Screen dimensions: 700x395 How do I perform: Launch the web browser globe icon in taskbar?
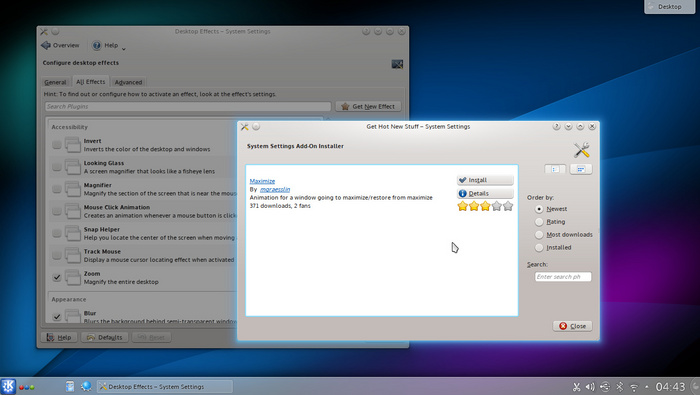tap(86, 386)
